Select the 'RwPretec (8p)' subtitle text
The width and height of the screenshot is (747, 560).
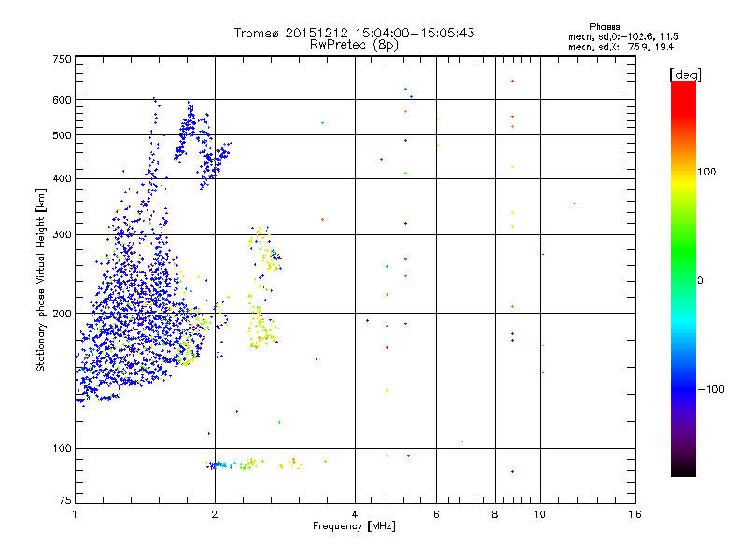[354, 45]
